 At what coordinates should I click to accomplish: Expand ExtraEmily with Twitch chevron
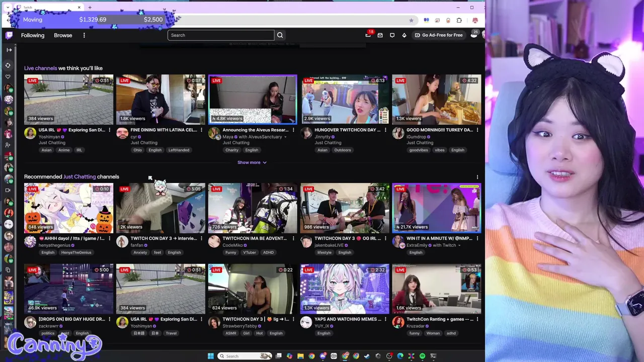(459, 245)
